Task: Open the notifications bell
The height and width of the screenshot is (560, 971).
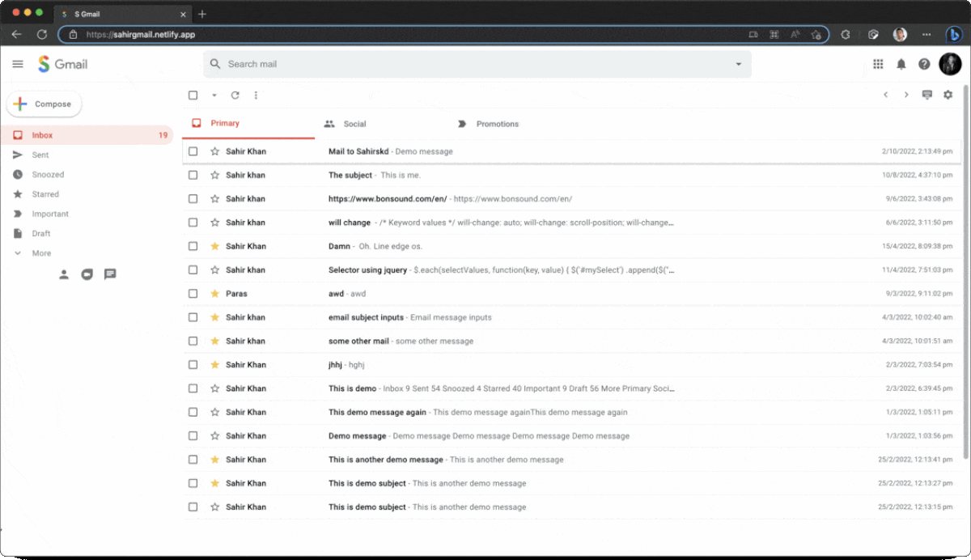Action: [x=901, y=64]
